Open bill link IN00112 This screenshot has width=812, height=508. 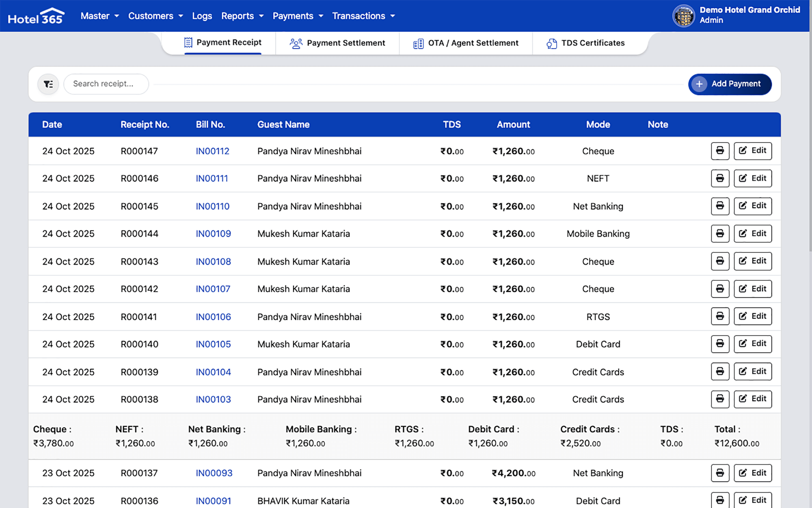pos(212,151)
